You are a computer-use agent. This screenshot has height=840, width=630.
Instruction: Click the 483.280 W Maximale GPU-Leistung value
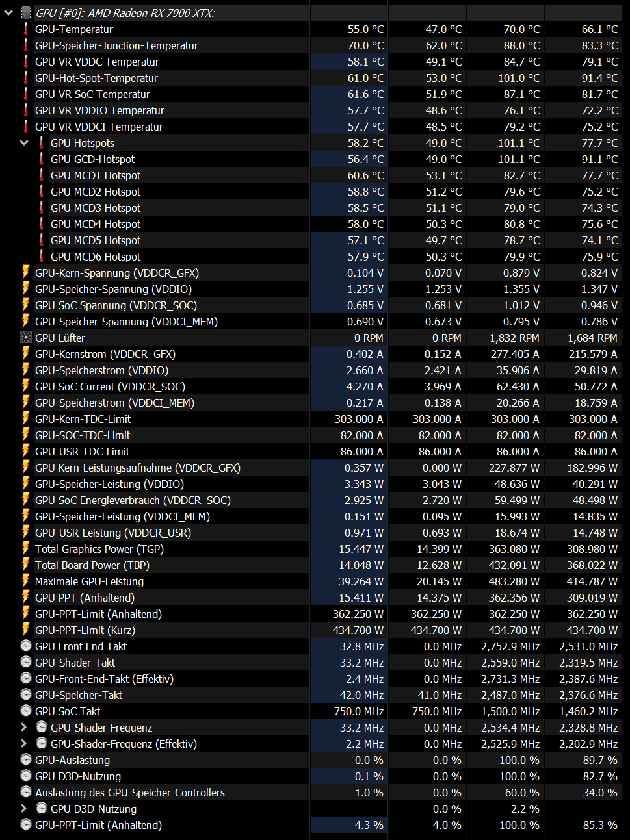coord(514,581)
